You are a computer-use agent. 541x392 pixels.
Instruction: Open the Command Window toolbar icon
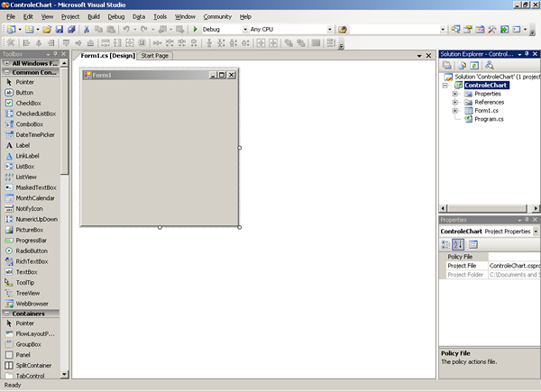pos(517,30)
